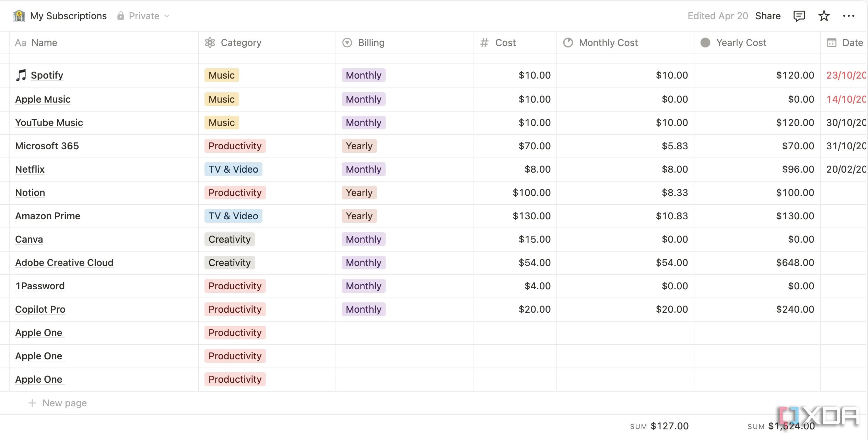
Task: Click the $70.00 cost for Microsoft 365
Action: click(535, 146)
